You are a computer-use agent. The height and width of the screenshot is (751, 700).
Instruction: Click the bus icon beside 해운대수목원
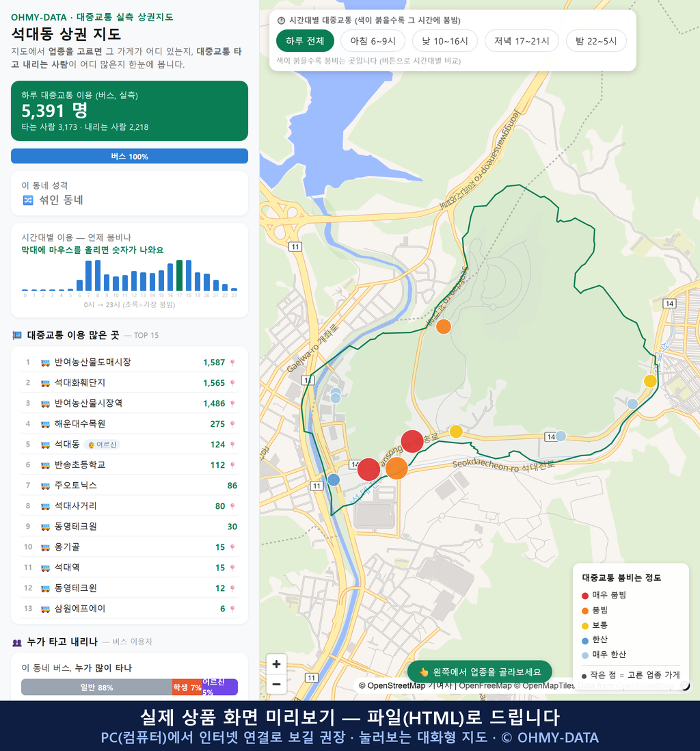point(46,424)
